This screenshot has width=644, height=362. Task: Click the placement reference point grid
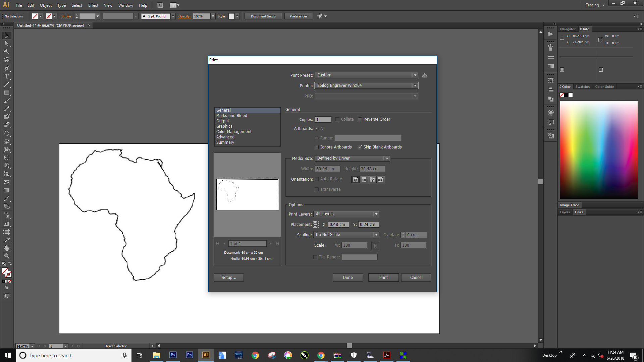pyautogui.click(x=316, y=225)
